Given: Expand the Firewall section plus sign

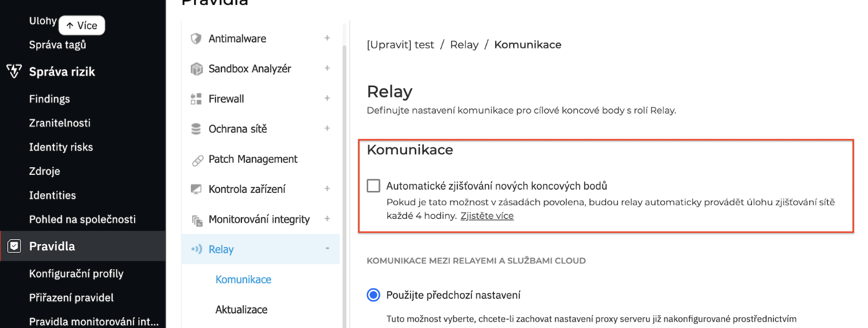Looking at the screenshot, I should coord(327,98).
